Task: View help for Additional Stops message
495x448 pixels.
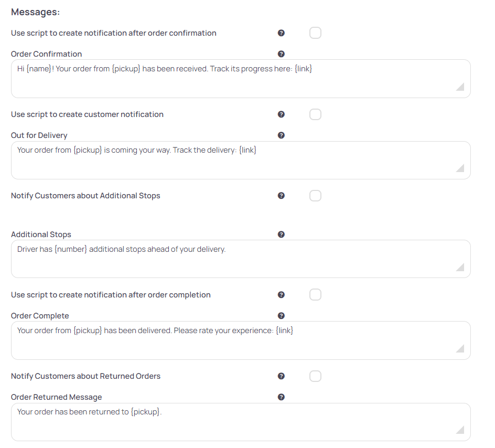Action: (282, 234)
